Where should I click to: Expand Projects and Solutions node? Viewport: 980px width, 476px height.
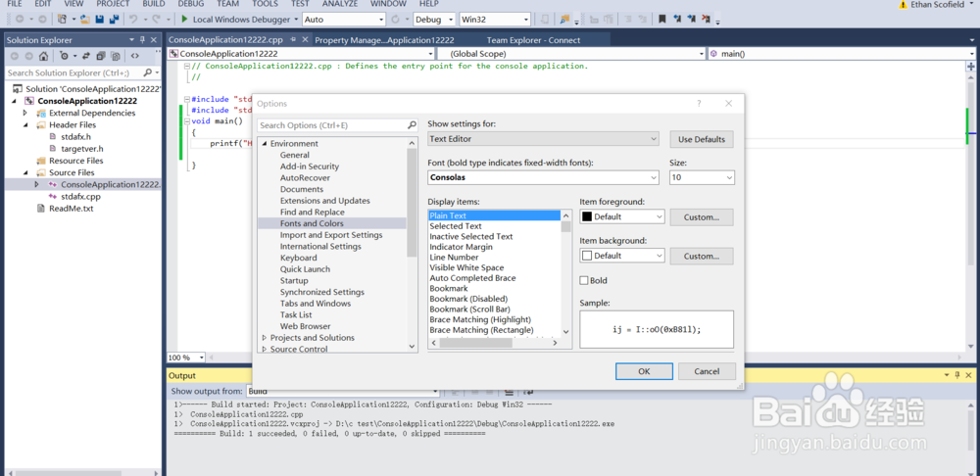pos(265,338)
